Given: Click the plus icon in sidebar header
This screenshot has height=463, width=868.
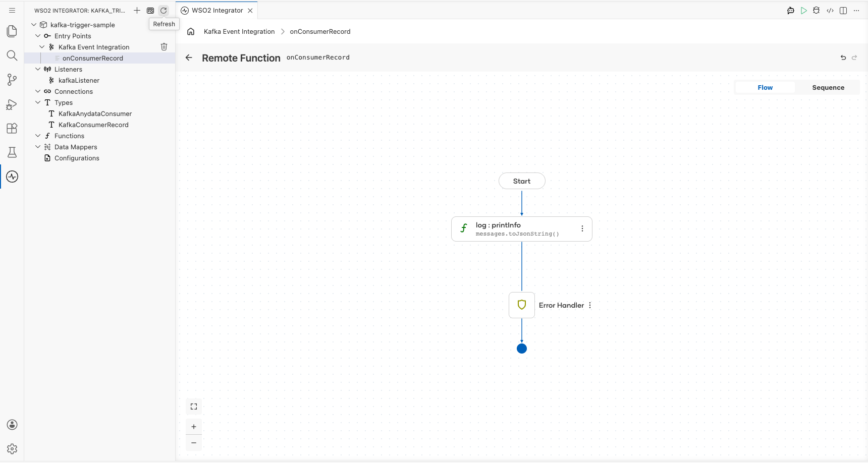Looking at the screenshot, I should 137,10.
